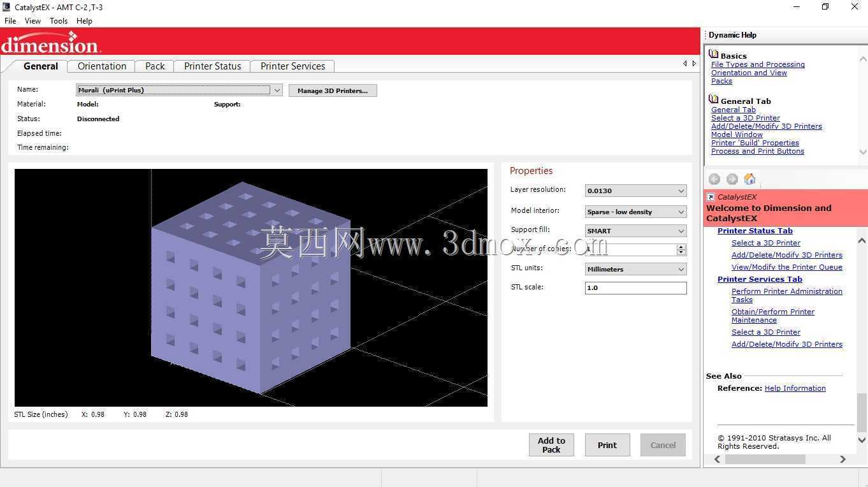The height and width of the screenshot is (487, 868).
Task: Click the STL scale input field
Action: [635, 287]
